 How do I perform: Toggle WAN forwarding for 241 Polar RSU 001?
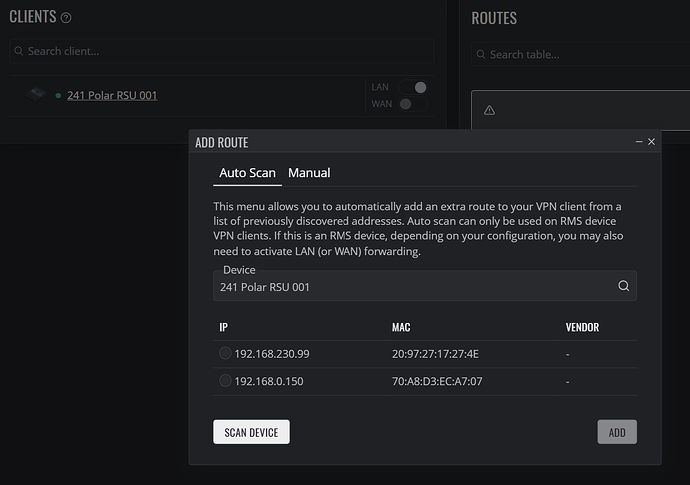click(413, 104)
